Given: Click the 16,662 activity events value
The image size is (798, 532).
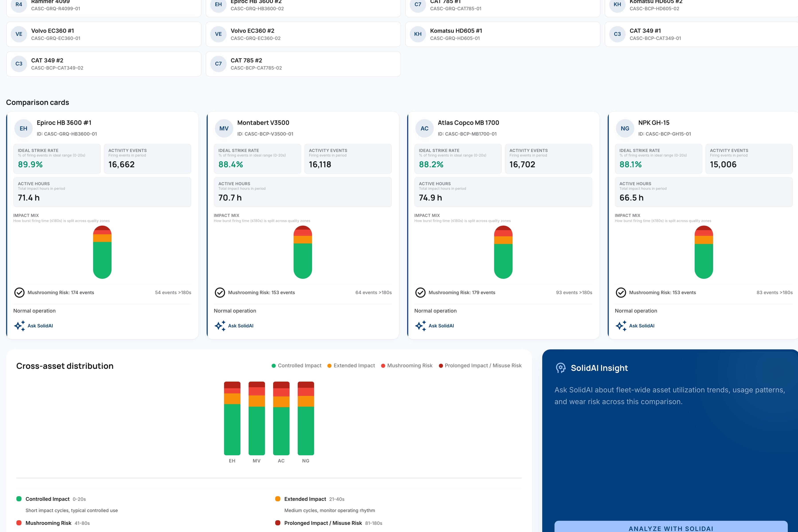Looking at the screenshot, I should tap(121, 164).
